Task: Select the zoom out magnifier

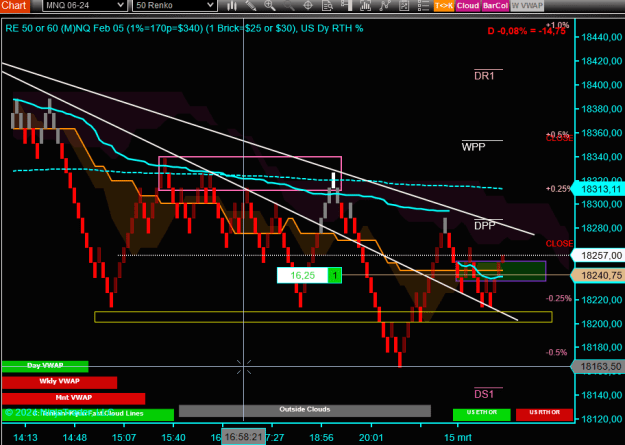Action: point(289,6)
